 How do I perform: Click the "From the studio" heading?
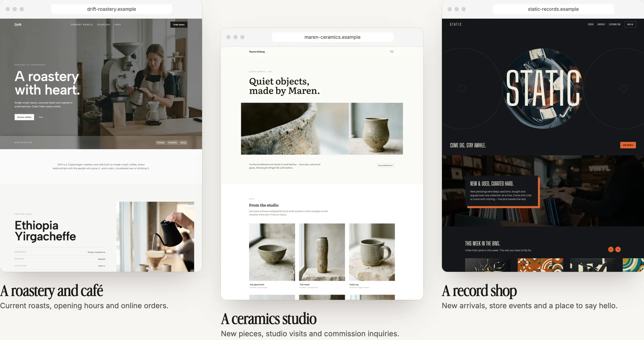[264, 205]
